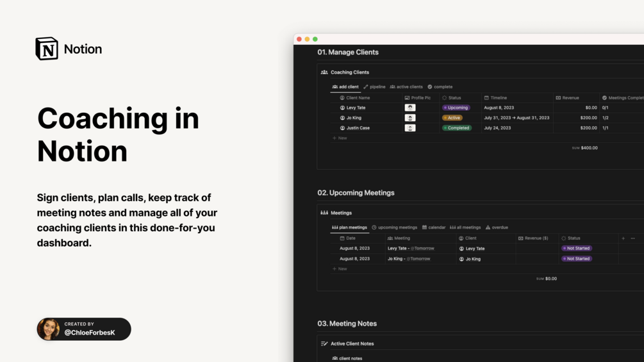Select the client notes tab
Viewport: 644px width, 362px height.
click(347, 358)
